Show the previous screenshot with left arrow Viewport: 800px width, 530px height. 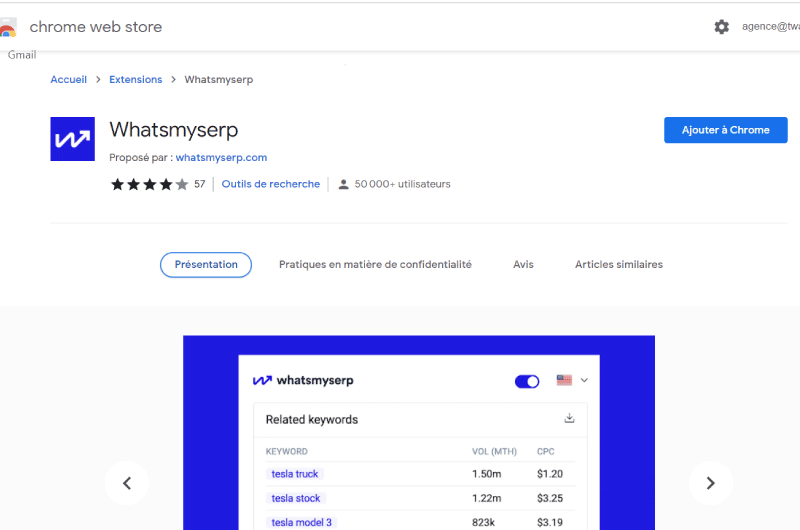tap(127, 483)
